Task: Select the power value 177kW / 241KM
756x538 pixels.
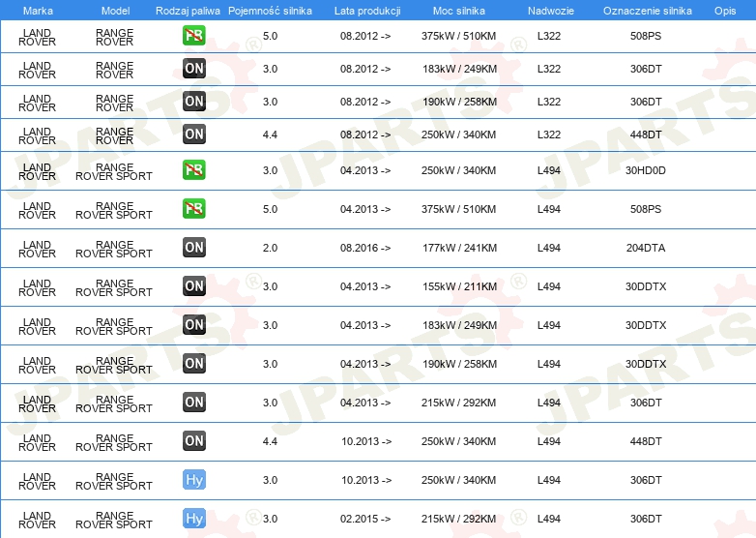Action: [459, 248]
